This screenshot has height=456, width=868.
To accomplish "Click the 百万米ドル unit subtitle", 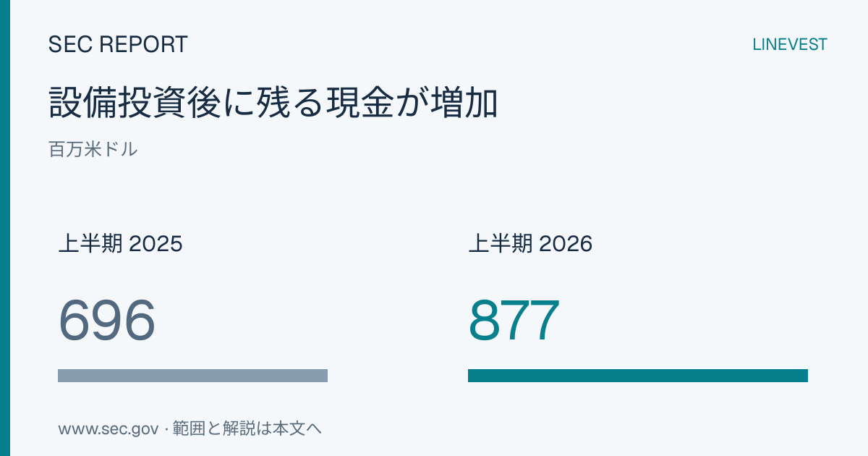I will pyautogui.click(x=93, y=150).
